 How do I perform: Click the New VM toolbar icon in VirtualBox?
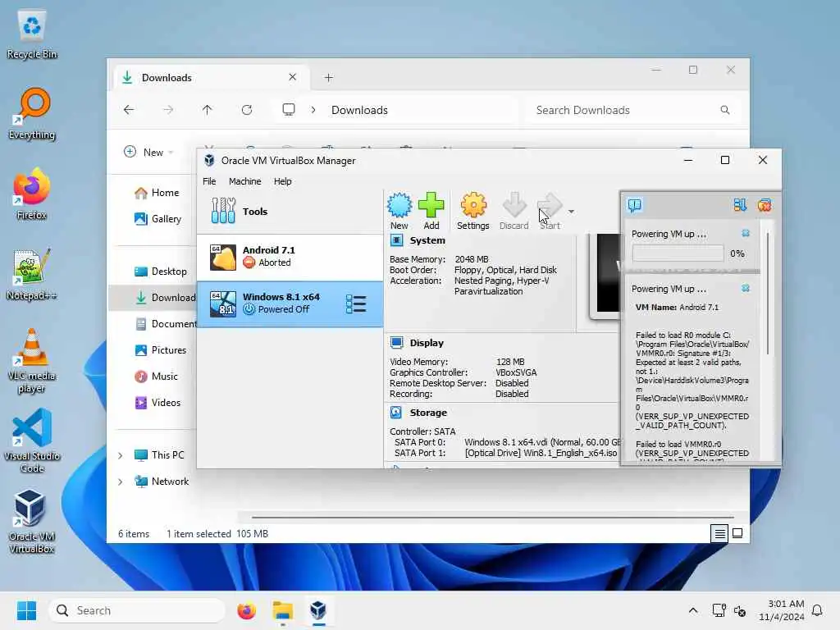click(x=399, y=211)
